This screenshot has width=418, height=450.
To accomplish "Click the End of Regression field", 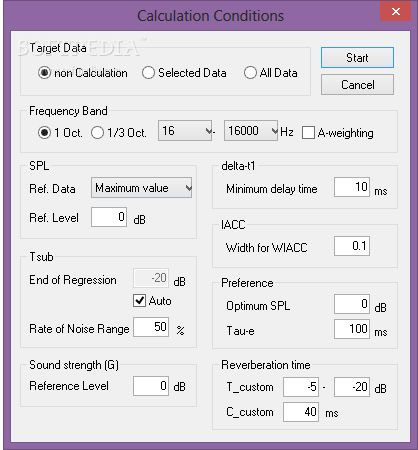I will (x=151, y=278).
